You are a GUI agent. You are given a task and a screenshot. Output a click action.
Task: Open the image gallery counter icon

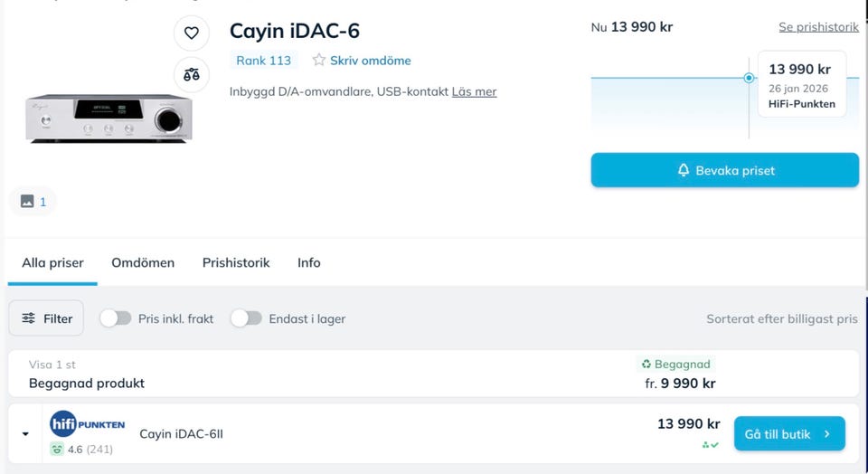pyautogui.click(x=28, y=202)
